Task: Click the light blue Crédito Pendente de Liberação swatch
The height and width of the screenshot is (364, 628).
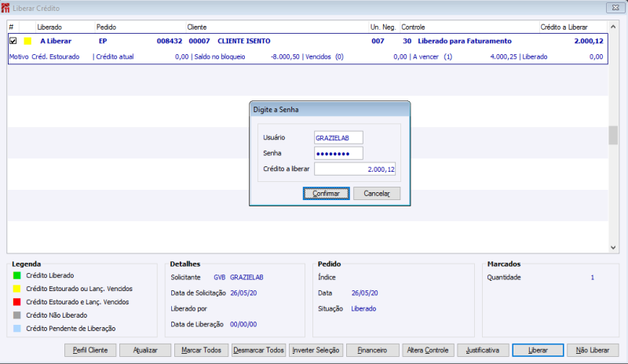Action: (x=16, y=329)
